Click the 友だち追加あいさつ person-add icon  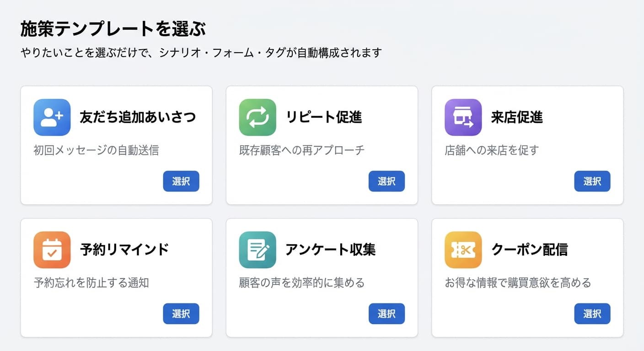click(52, 117)
